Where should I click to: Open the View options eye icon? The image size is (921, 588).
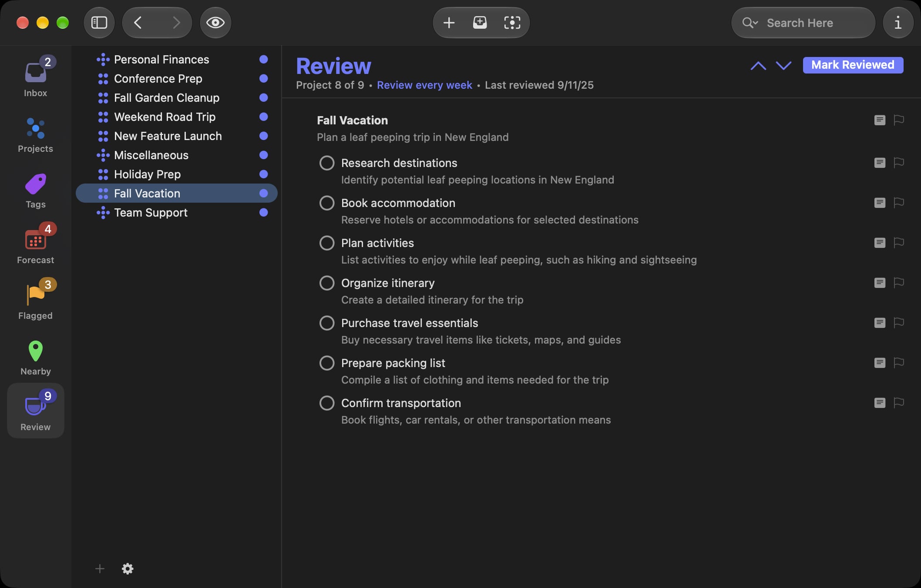(x=215, y=23)
